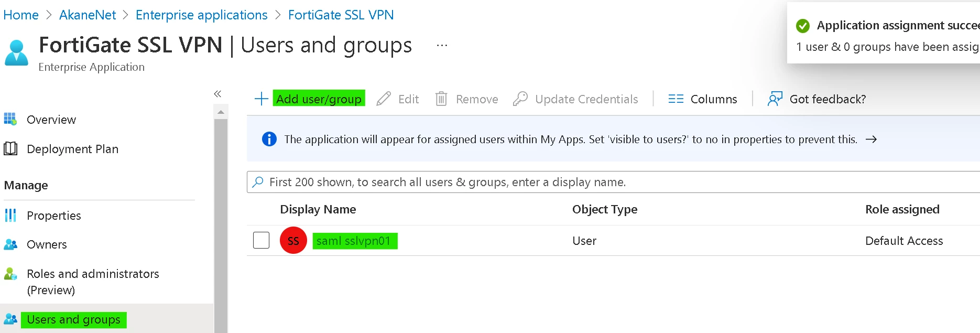Click the Deployment Plan book icon
980x333 pixels.
(10, 148)
